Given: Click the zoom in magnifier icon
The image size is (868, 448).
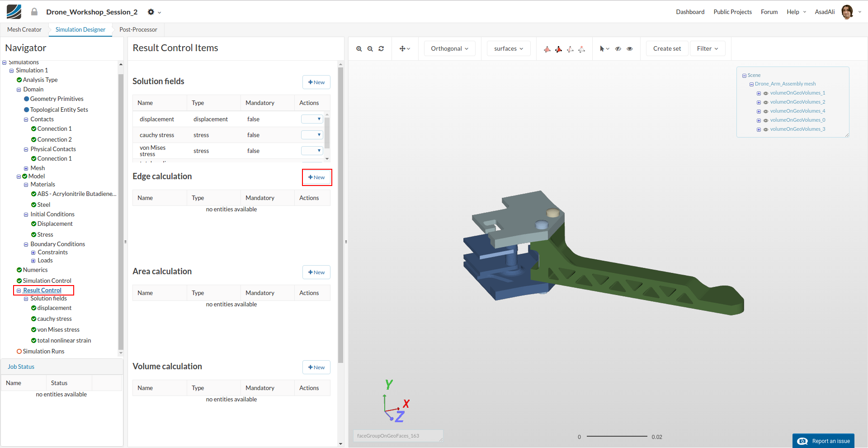Looking at the screenshot, I should [359, 49].
